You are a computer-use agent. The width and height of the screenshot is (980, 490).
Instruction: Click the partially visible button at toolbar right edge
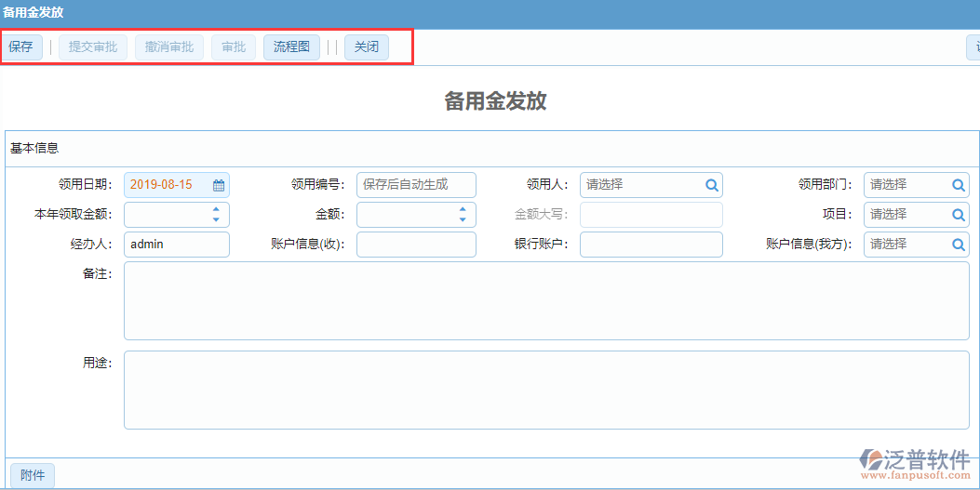(973, 47)
